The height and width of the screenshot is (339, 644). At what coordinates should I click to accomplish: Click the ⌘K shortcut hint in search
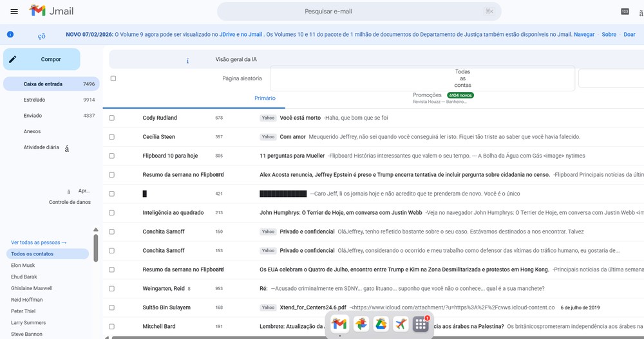tap(489, 12)
